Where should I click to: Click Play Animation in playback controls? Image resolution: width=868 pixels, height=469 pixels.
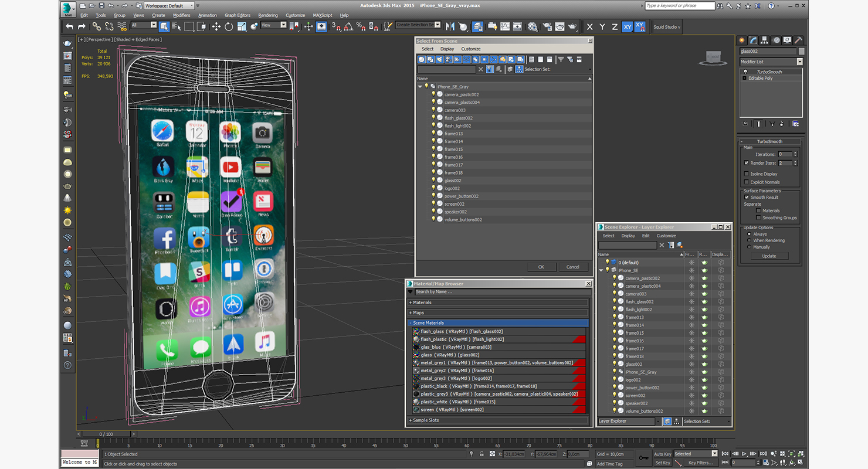click(744, 454)
